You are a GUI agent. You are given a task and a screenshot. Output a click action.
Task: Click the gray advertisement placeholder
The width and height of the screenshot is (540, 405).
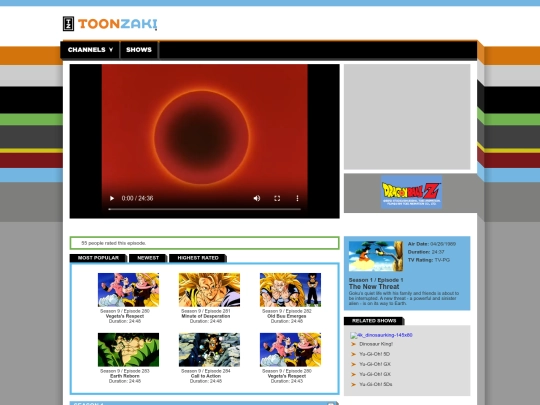coord(407,117)
